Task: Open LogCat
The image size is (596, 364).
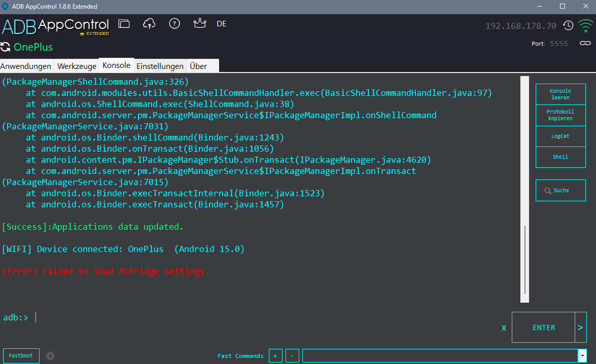Action: pos(560,136)
